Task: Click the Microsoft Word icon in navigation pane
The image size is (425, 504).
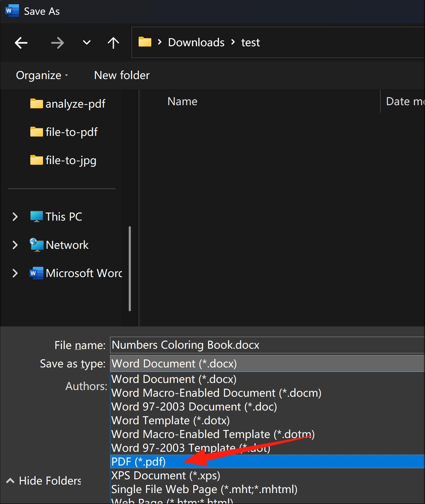Action: coord(36,273)
